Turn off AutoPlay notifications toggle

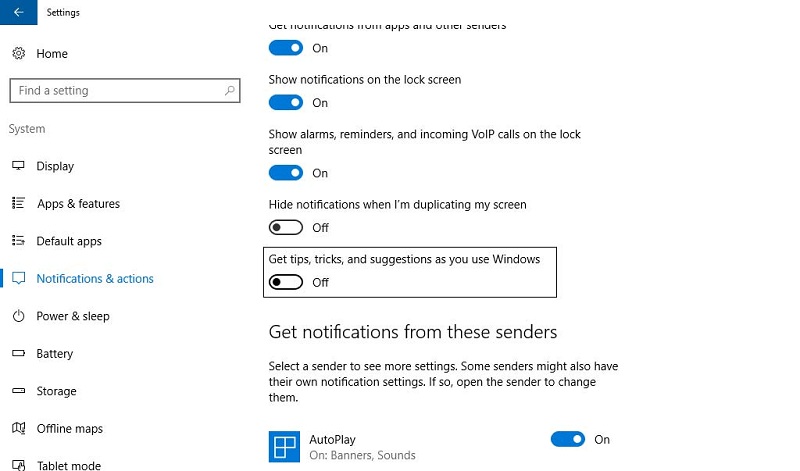tap(567, 439)
